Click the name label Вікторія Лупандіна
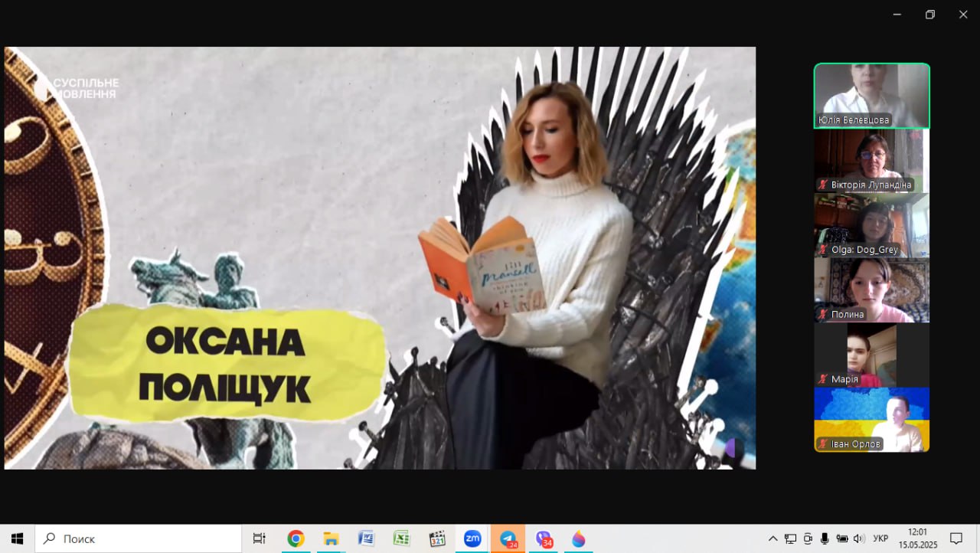This screenshot has height=553, width=980. (871, 185)
